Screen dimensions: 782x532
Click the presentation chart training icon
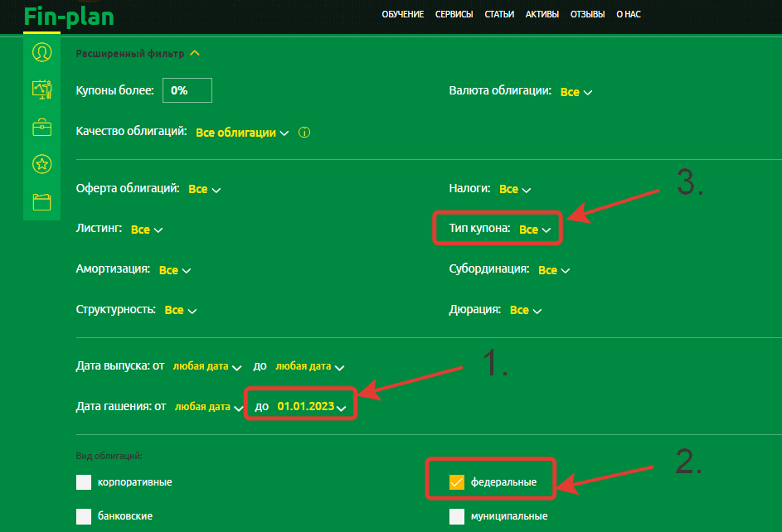(41, 89)
